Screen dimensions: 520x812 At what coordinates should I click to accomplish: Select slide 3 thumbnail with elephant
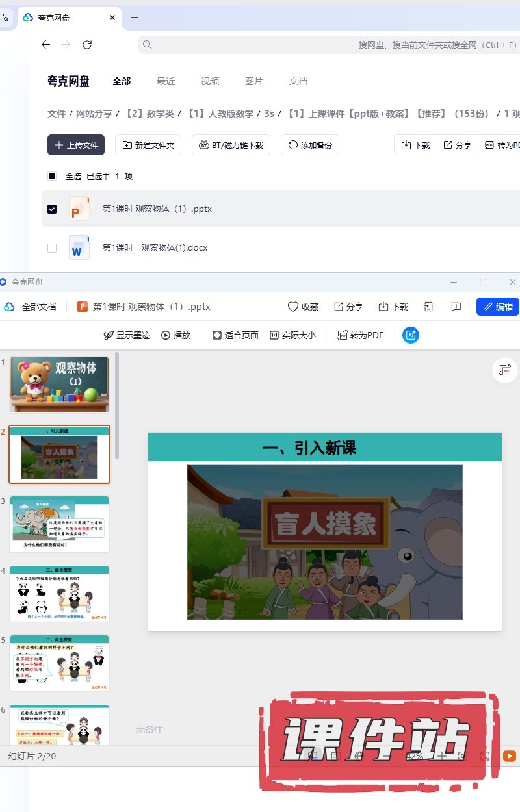click(60, 524)
